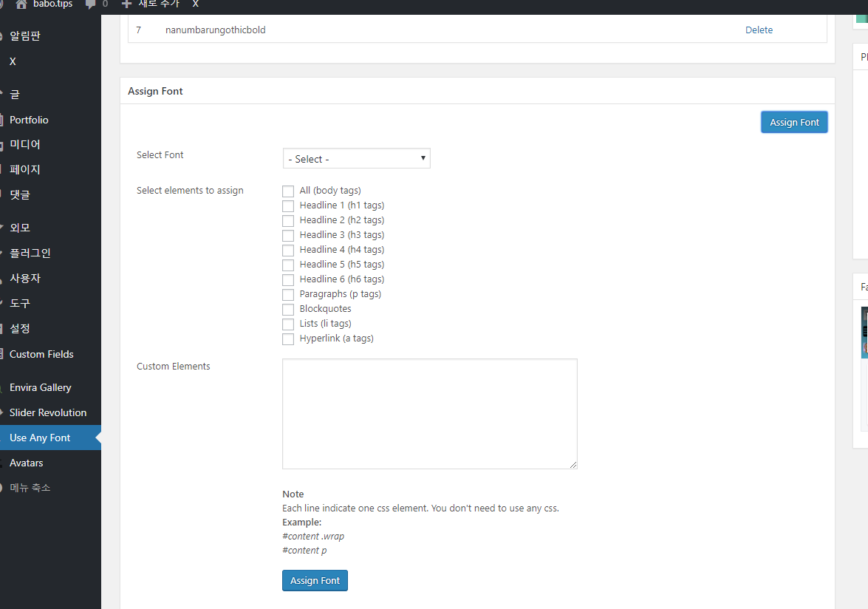Click the plus icon for 새로 추가
868x609 pixels.
(x=126, y=4)
